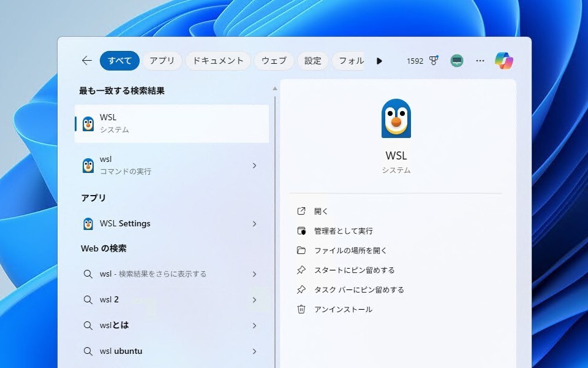
Task: Click the WSL Settings penguin icon
Action: tap(88, 224)
